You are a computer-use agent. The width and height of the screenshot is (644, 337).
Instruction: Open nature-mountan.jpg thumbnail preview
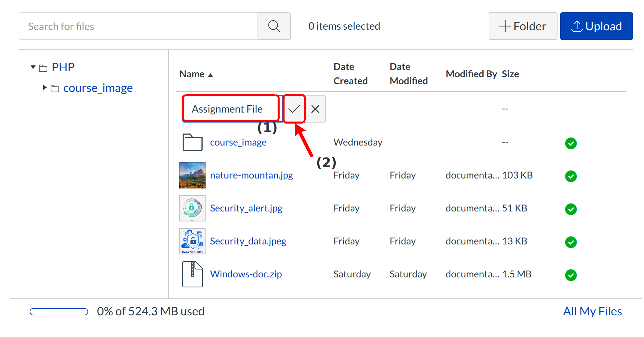click(192, 175)
